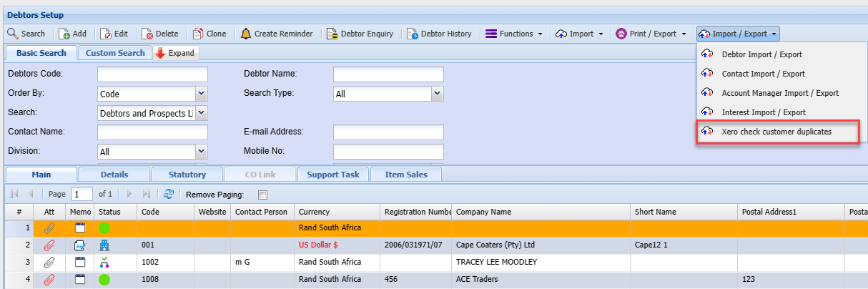Click the Expand button with red arrow
The height and width of the screenshot is (289, 868).
point(175,53)
